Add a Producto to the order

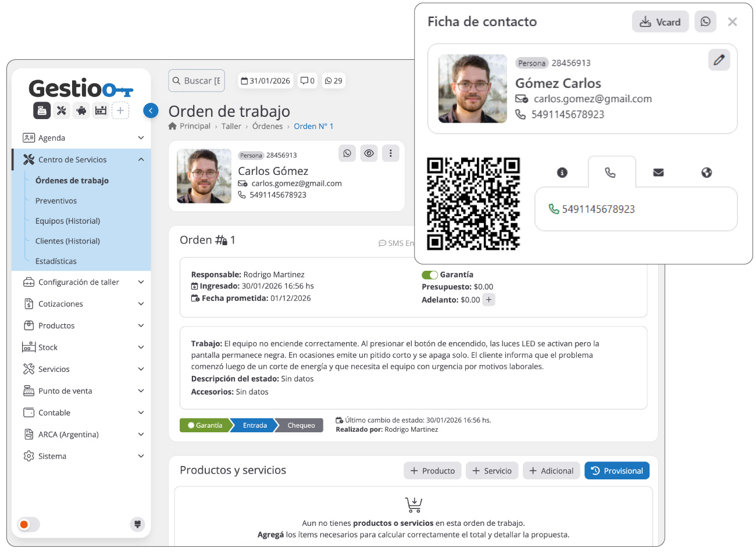click(433, 471)
